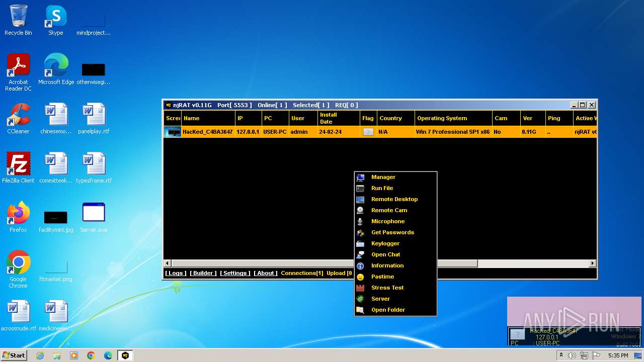
Task: Click the volume icon in system tray
Action: click(572, 355)
